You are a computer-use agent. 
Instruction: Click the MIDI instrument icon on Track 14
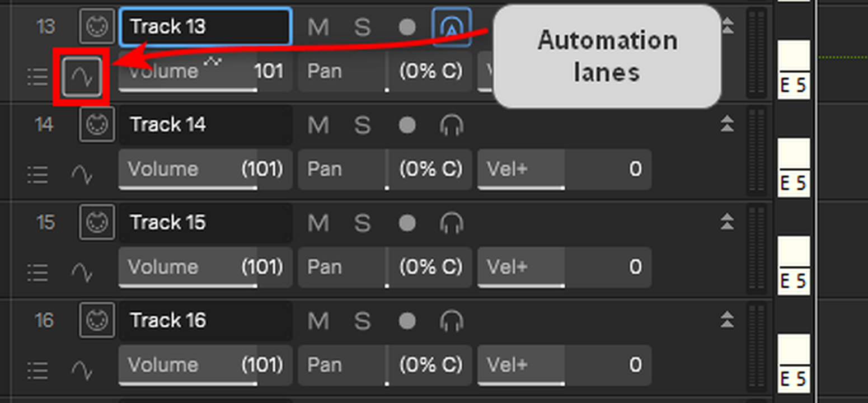[x=97, y=124]
